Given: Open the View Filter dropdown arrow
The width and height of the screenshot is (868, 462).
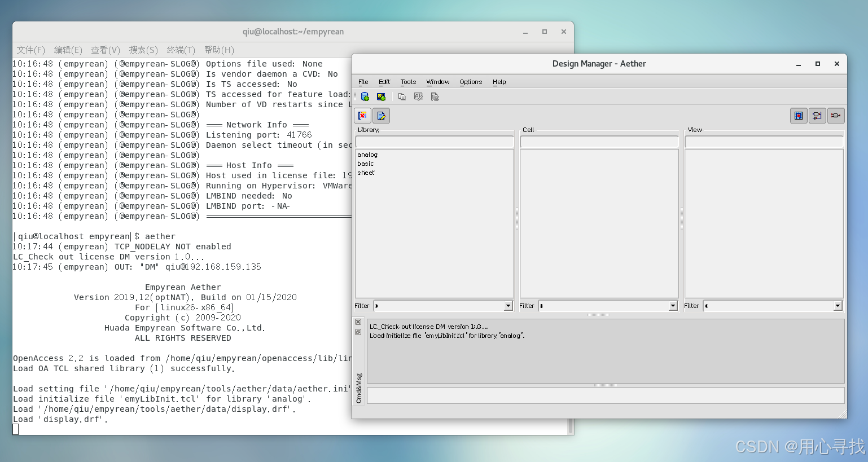Looking at the screenshot, I should 838,306.
